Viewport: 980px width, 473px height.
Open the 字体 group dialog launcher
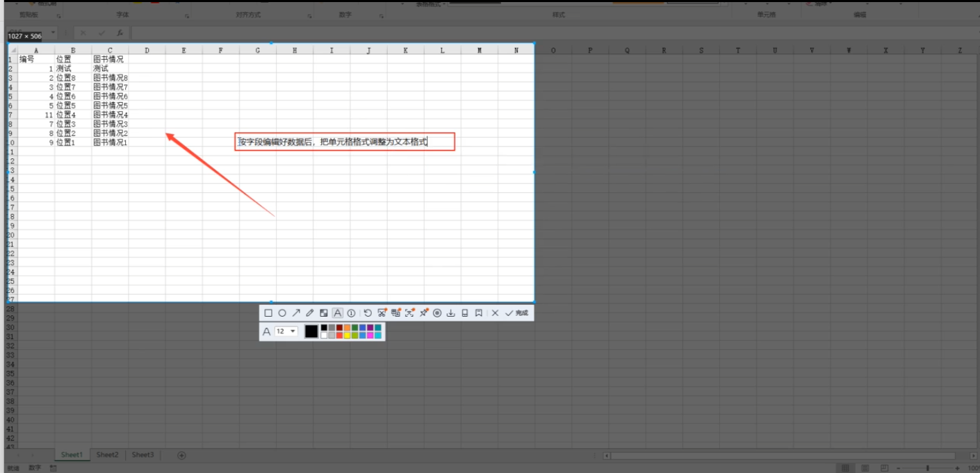click(x=188, y=15)
